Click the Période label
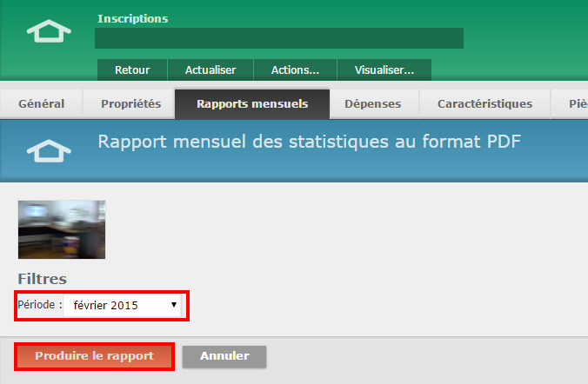Image resolution: width=588 pixels, height=384 pixels. 39,305
